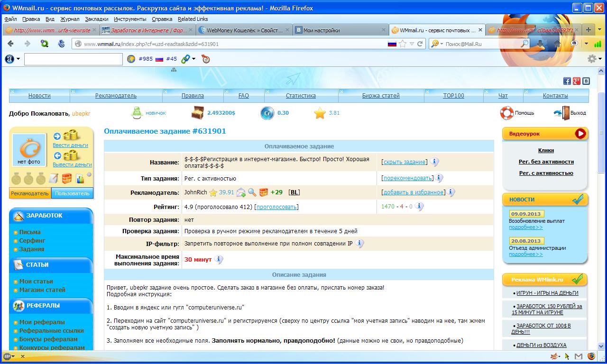The width and height of the screenshot is (607, 364).
Task: Click the browser Back arrow button
Action: 11,44
